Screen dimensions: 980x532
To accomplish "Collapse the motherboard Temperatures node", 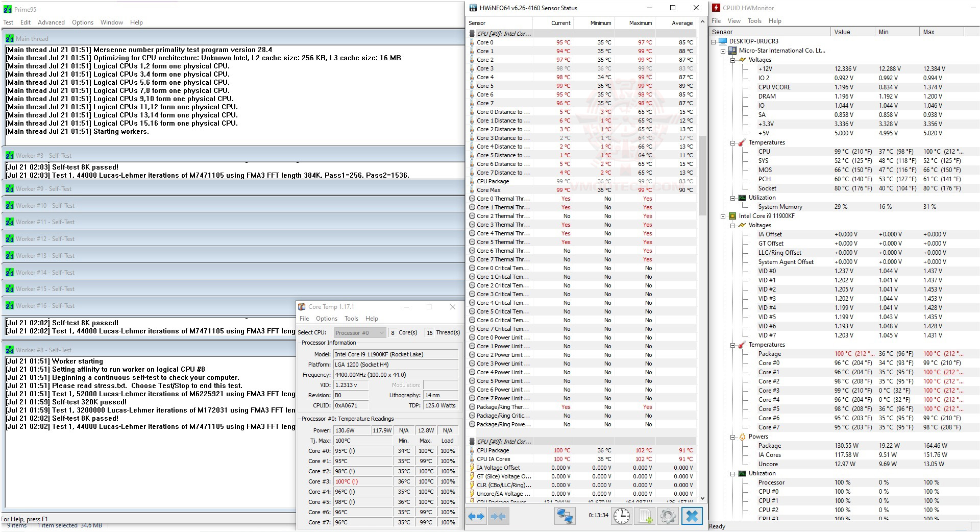I will coord(732,143).
